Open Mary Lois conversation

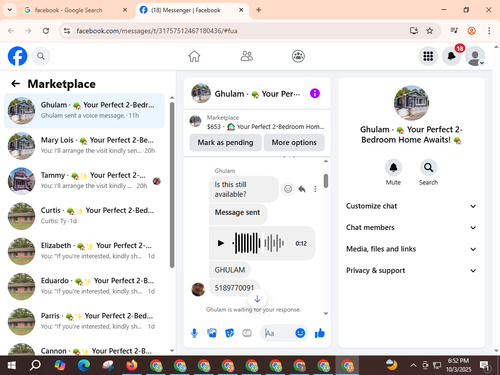(x=84, y=145)
